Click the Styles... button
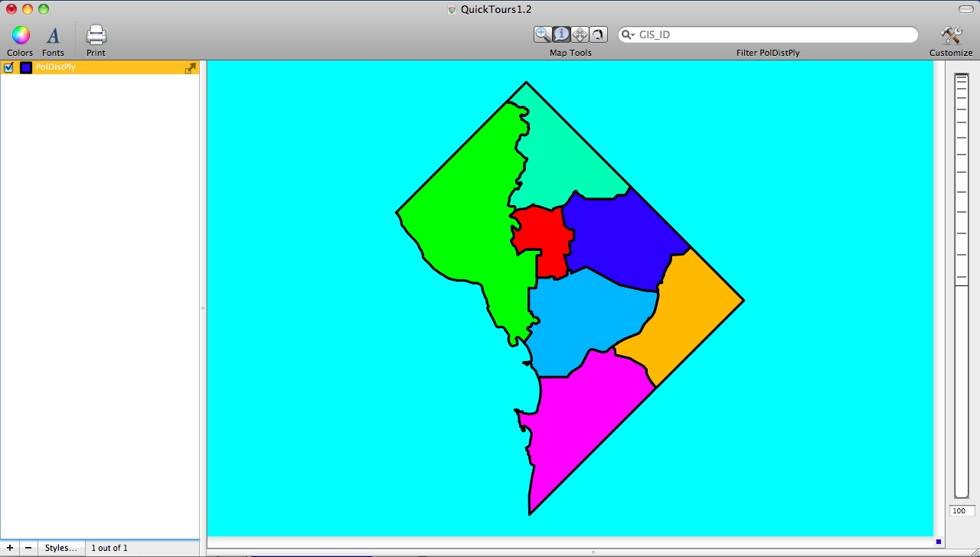Viewport: 980px width, 557px height. [x=61, y=548]
